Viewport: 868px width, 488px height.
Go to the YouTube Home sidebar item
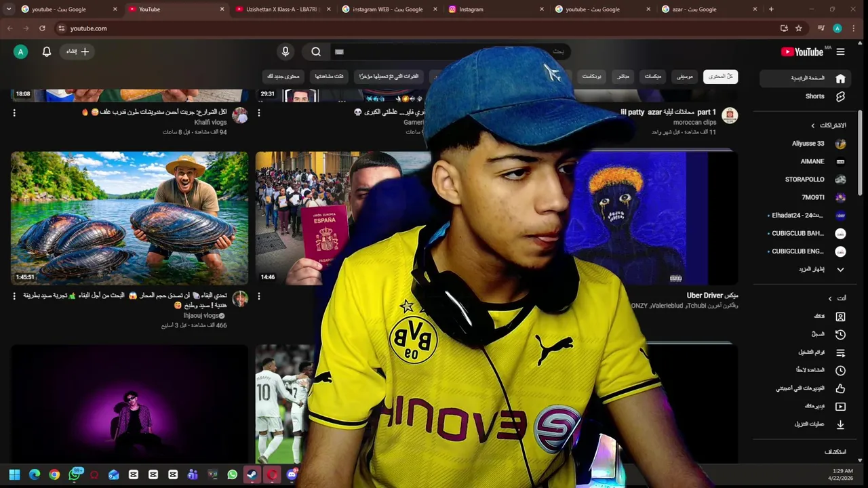pos(806,78)
